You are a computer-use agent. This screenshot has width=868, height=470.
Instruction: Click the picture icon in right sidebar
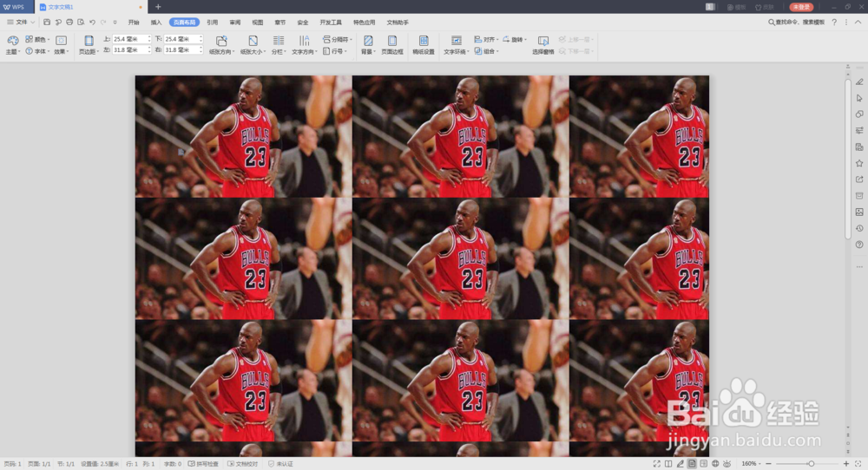859,212
